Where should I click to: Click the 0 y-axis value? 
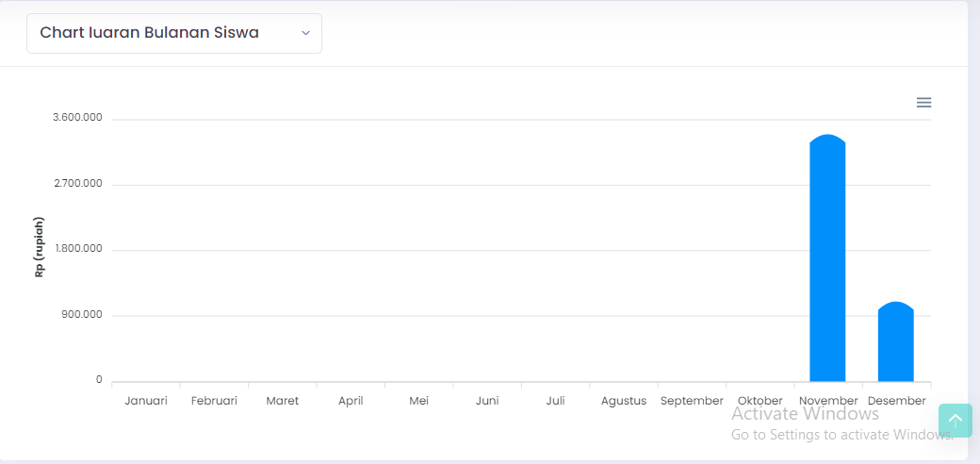point(99,380)
